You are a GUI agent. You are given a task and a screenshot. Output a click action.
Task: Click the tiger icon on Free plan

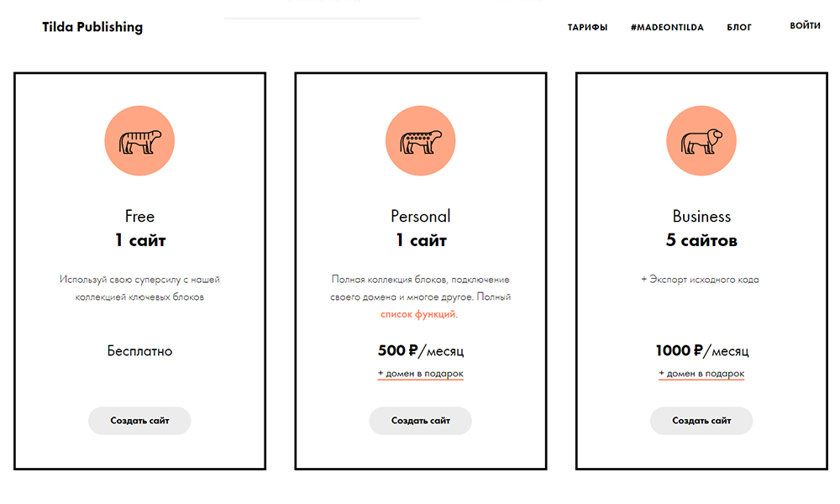coord(139,142)
